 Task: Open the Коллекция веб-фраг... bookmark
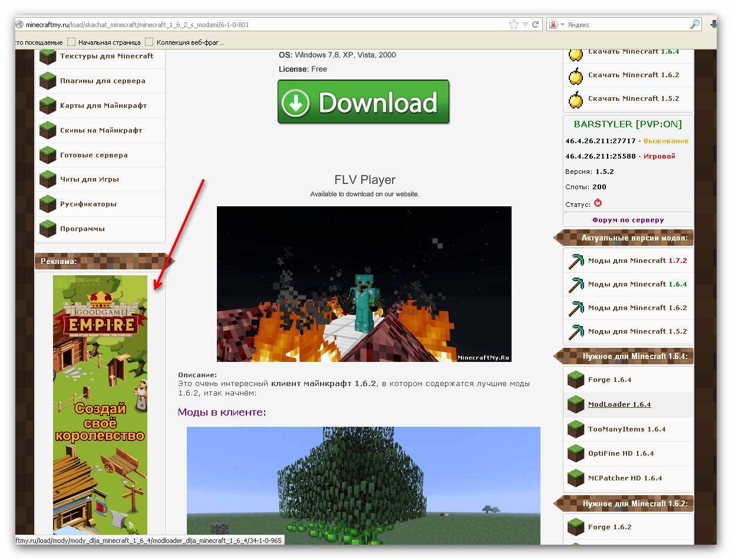184,42
